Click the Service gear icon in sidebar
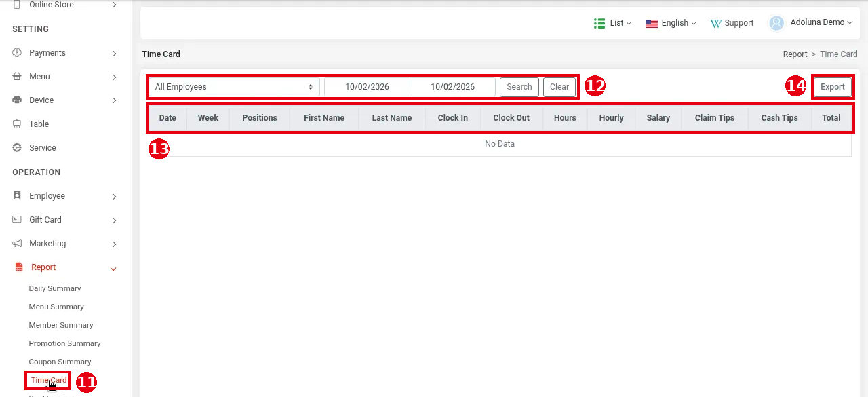The width and height of the screenshot is (868, 397). point(17,148)
